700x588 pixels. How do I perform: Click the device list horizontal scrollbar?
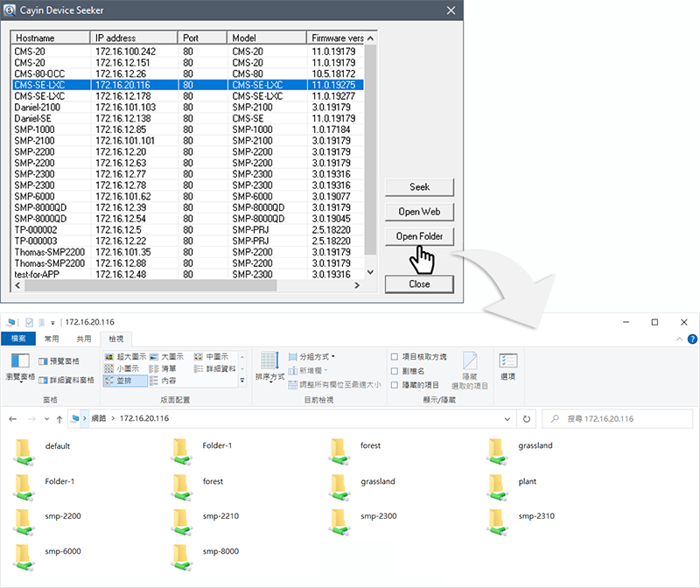(150, 285)
